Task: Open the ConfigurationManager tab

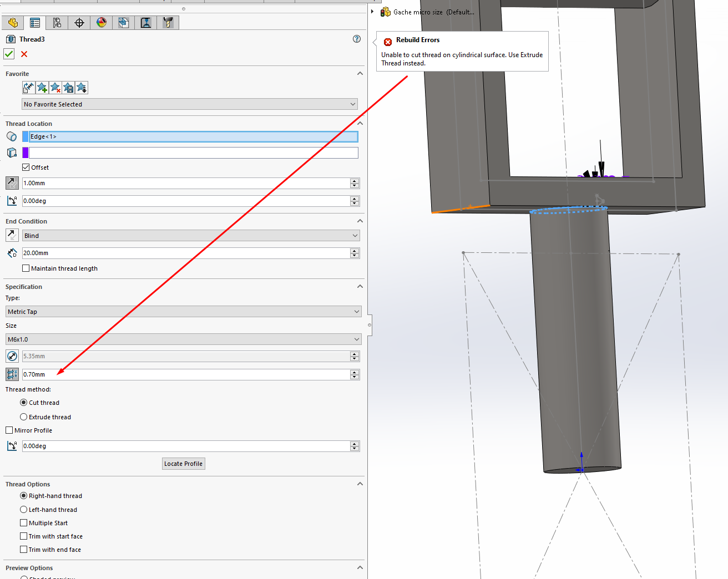Action: point(57,23)
